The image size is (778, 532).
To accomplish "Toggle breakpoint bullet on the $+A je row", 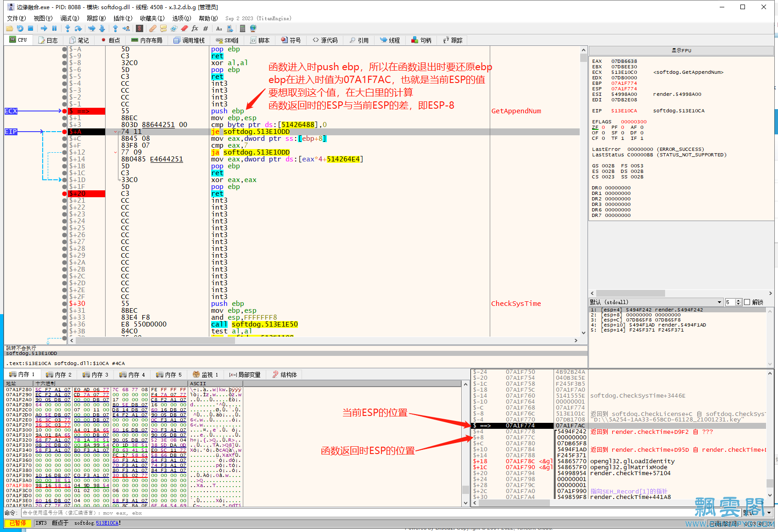I will click(x=64, y=132).
